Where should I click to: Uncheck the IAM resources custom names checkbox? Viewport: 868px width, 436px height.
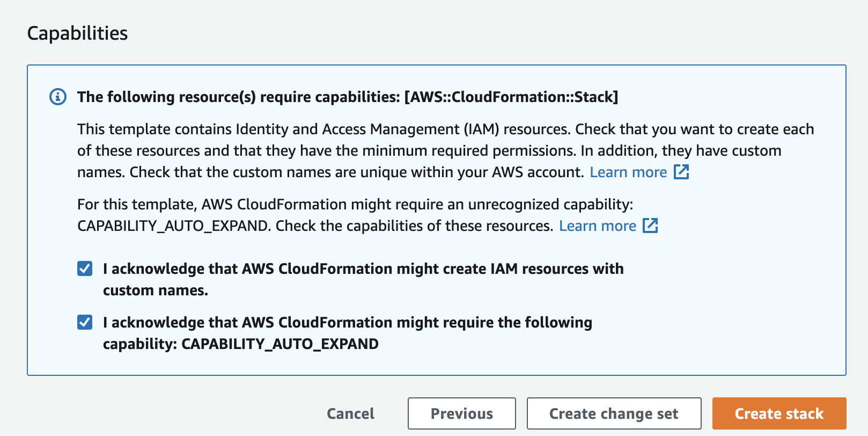(85, 268)
